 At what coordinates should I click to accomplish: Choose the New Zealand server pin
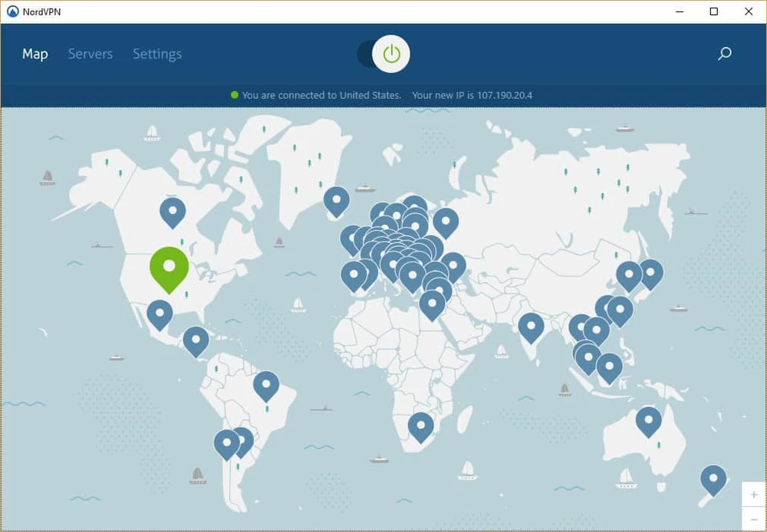[713, 478]
